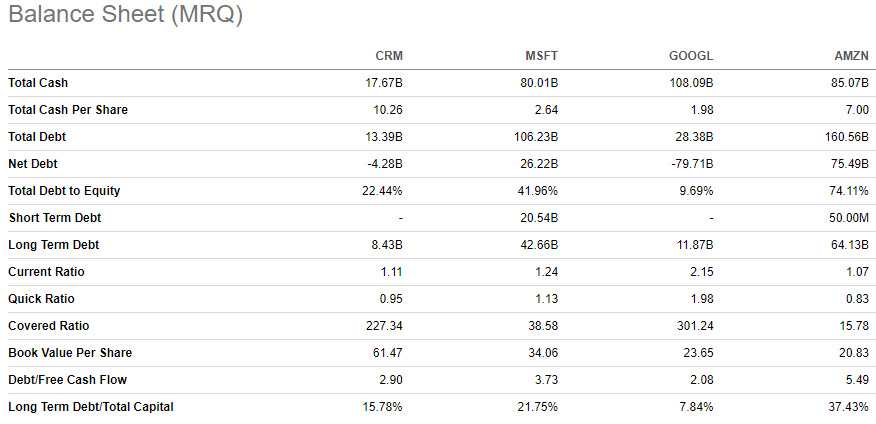The width and height of the screenshot is (876, 424).
Task: Click the Short Term Debt label
Action: coord(55,217)
